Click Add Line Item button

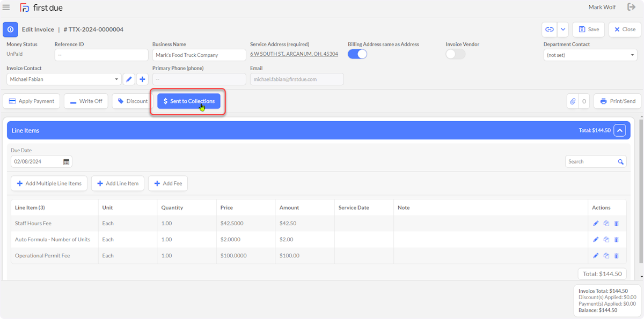(118, 183)
